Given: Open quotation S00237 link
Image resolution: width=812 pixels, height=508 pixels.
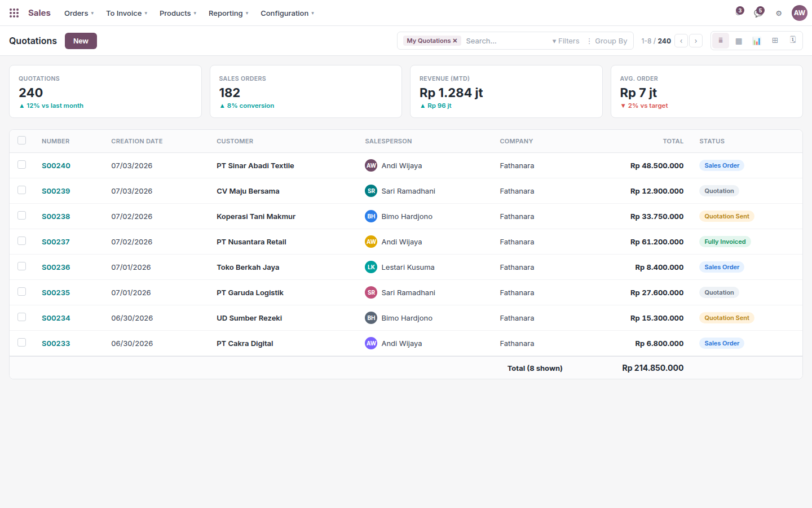Looking at the screenshot, I should [56, 242].
